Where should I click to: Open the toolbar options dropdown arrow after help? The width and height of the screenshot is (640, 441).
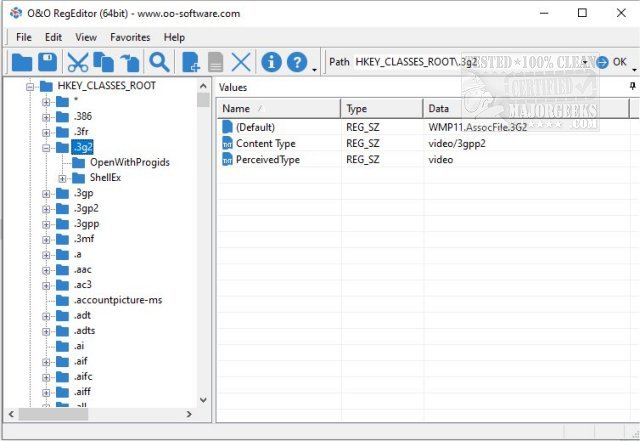coord(314,70)
